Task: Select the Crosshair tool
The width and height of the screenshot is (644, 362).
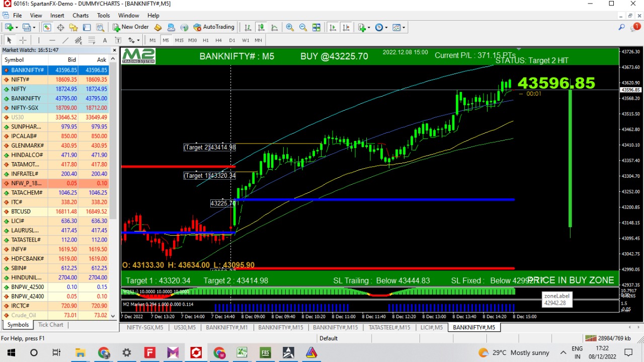Action: tap(23, 40)
